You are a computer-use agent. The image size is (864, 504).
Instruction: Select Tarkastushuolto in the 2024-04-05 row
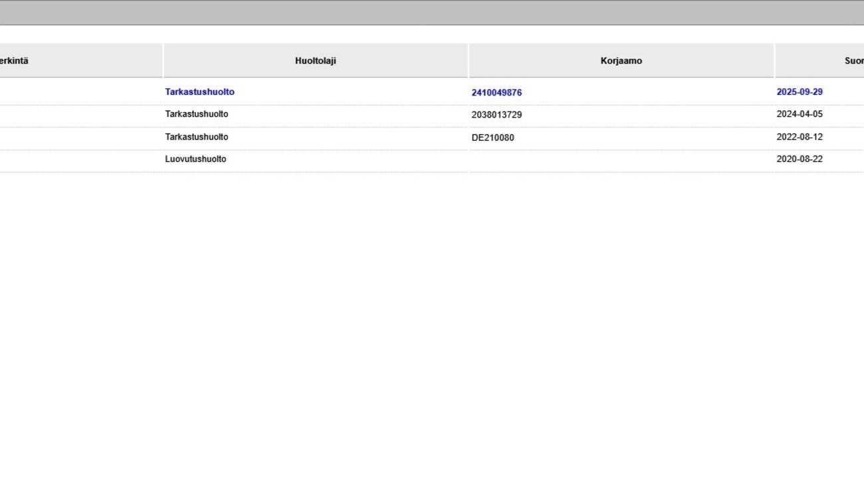pyautogui.click(x=196, y=114)
